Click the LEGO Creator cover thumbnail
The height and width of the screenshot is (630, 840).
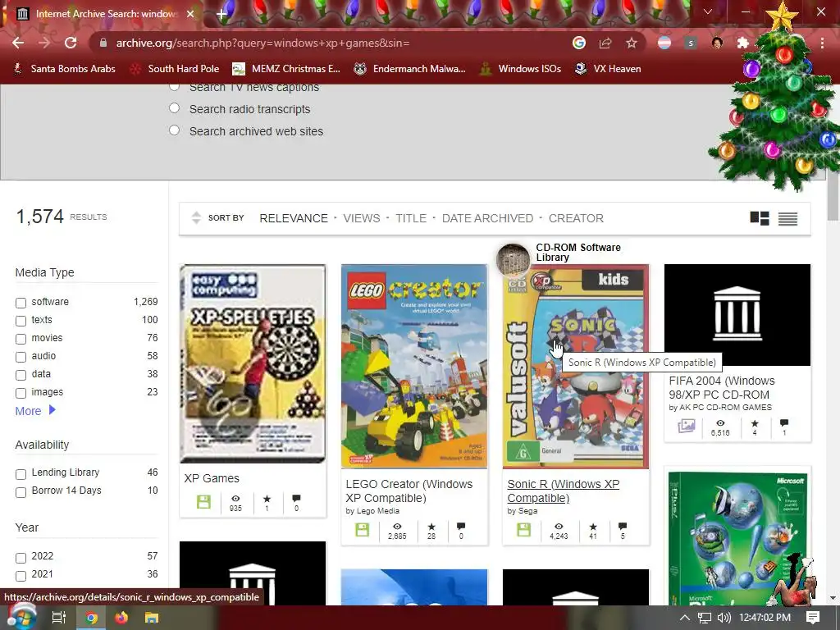click(414, 366)
